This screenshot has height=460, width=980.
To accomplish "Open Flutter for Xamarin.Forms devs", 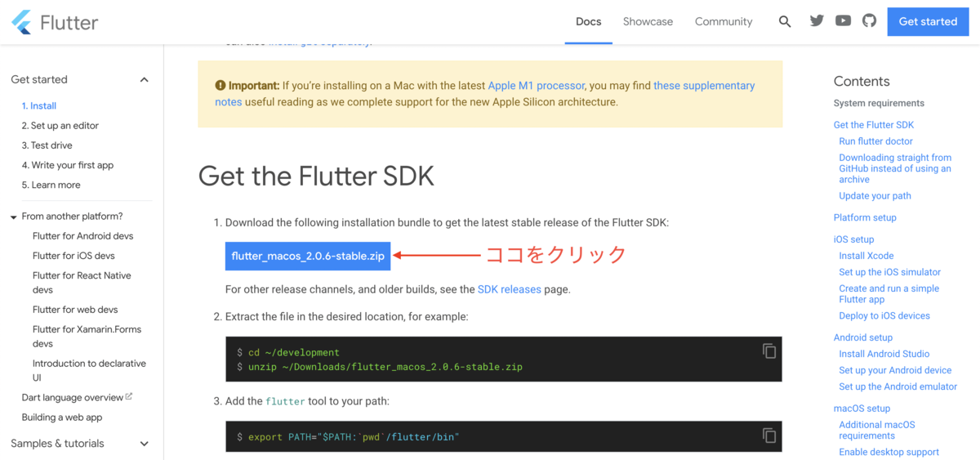I will pos(87,337).
